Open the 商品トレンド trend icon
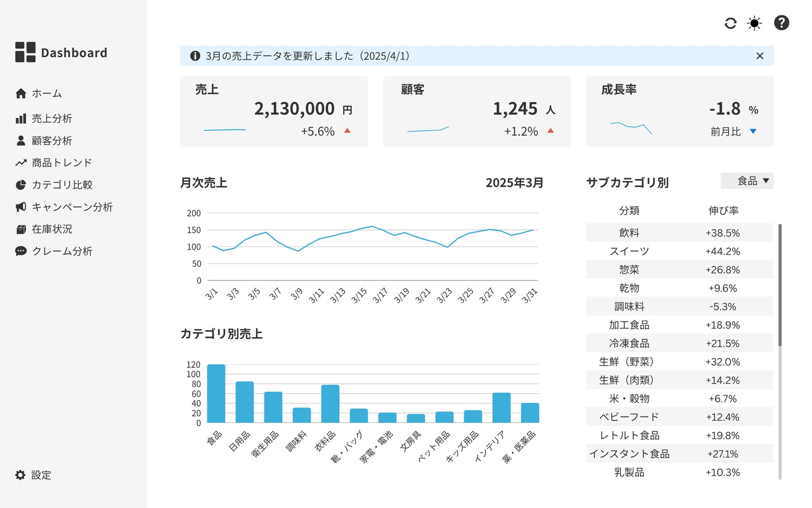Viewport: 812px width, 508px height. [21, 163]
